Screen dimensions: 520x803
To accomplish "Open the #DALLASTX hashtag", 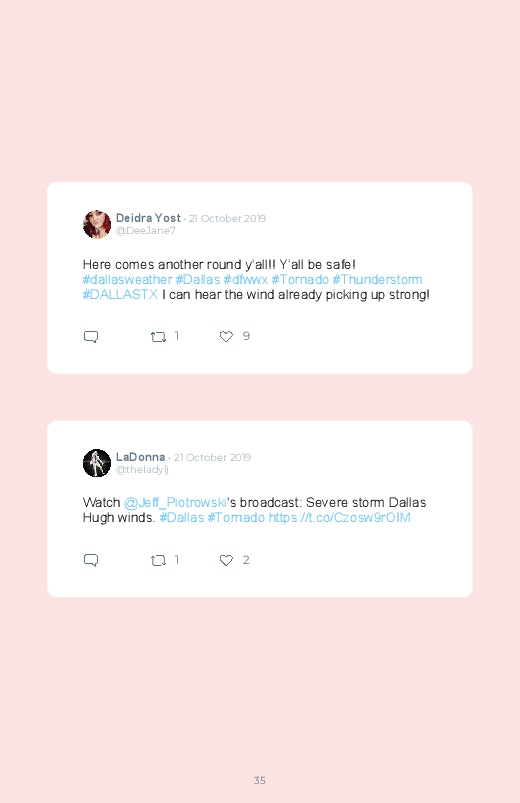I will click(x=120, y=294).
